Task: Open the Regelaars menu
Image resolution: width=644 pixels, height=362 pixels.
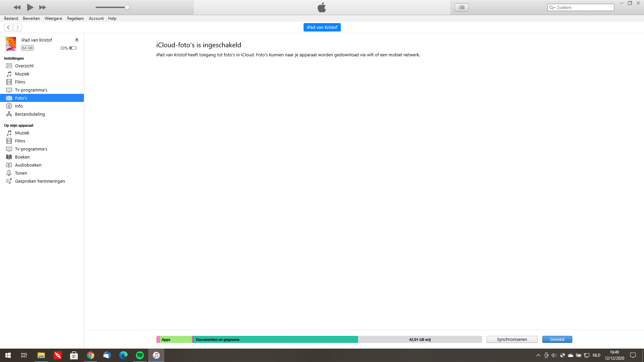Action: point(75,18)
